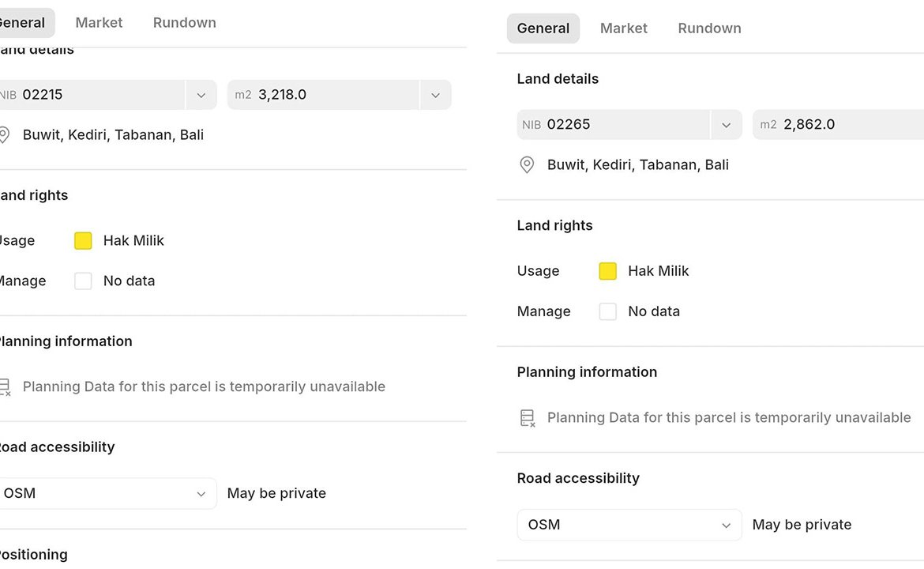Expand the NIB 02215 dropdown chevron
The height and width of the screenshot is (569, 924).
[201, 95]
